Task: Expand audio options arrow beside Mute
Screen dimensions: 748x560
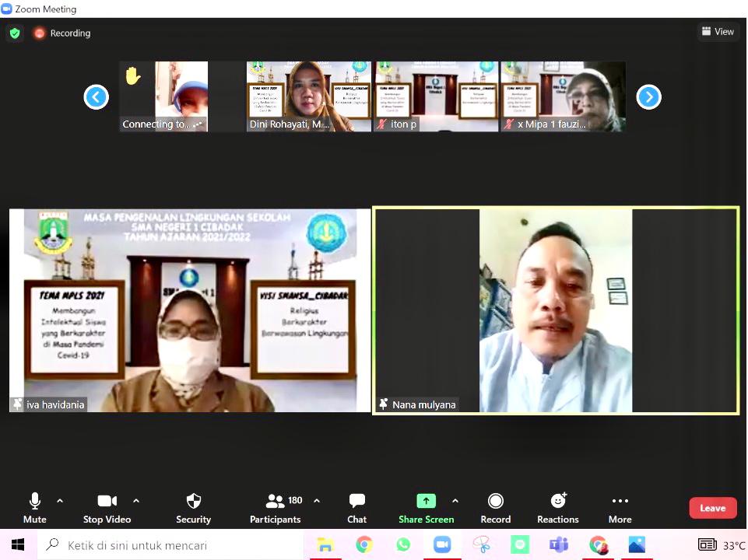Action: pyautogui.click(x=60, y=501)
